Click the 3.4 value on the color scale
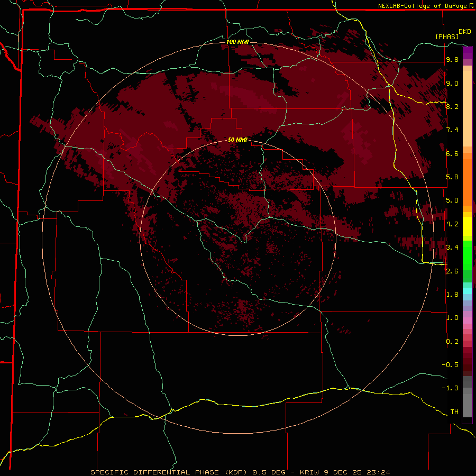 point(452,247)
